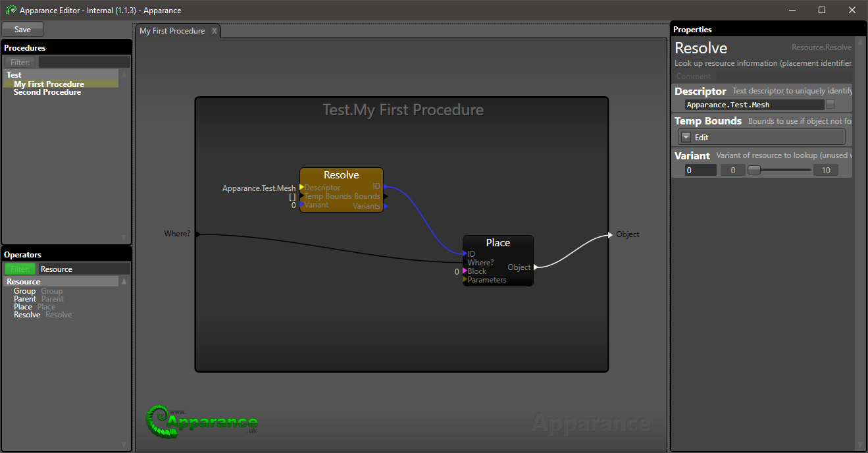Click the Variant slider handle

[754, 170]
